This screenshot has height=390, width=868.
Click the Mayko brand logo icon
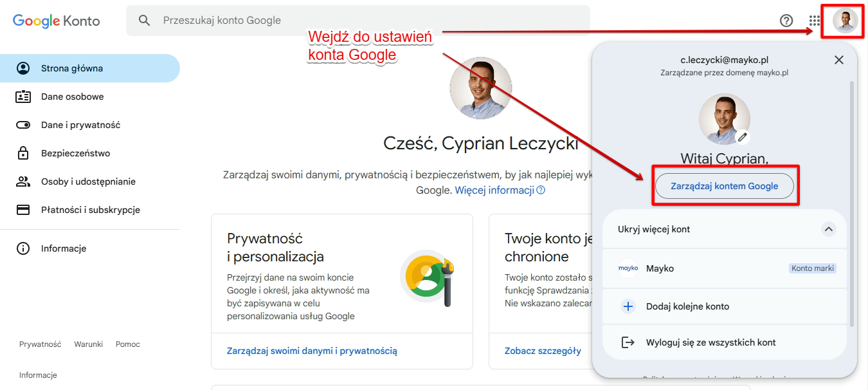point(628,268)
